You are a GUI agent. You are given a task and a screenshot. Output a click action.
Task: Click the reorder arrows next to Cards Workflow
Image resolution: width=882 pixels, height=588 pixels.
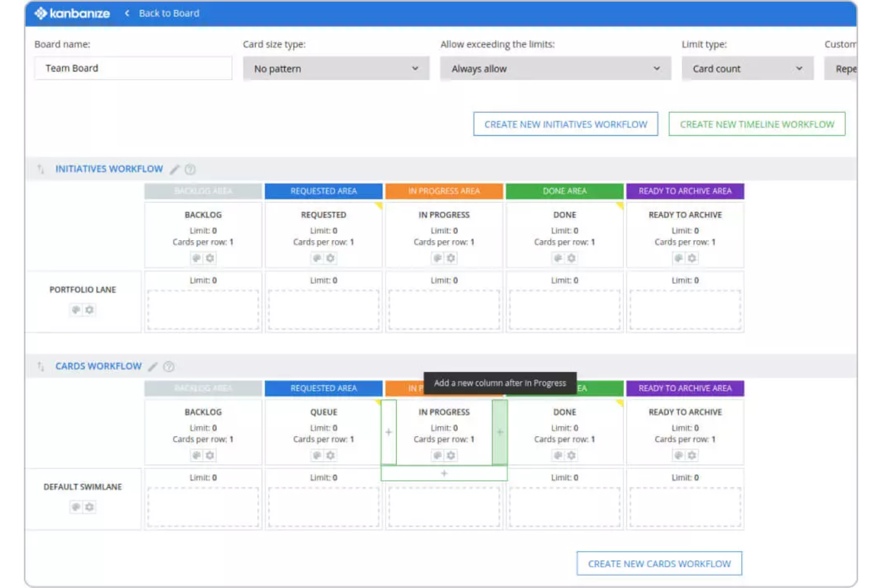click(x=41, y=366)
